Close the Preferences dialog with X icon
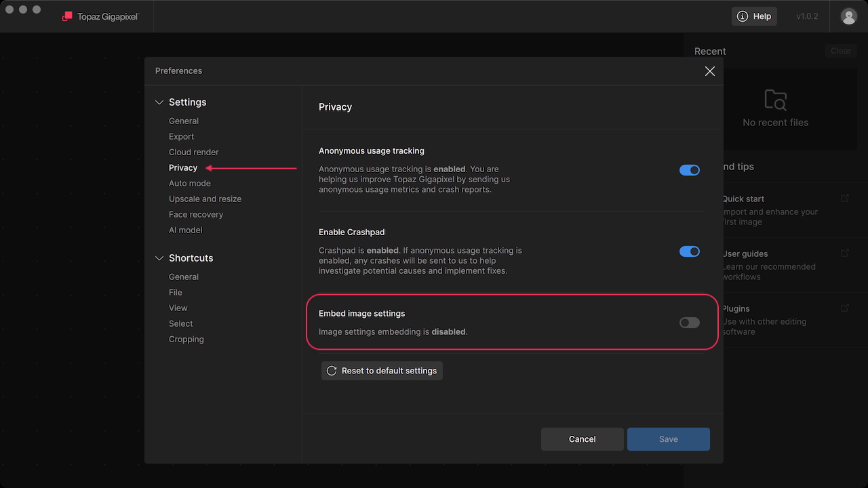The width and height of the screenshot is (868, 488). 709,71
